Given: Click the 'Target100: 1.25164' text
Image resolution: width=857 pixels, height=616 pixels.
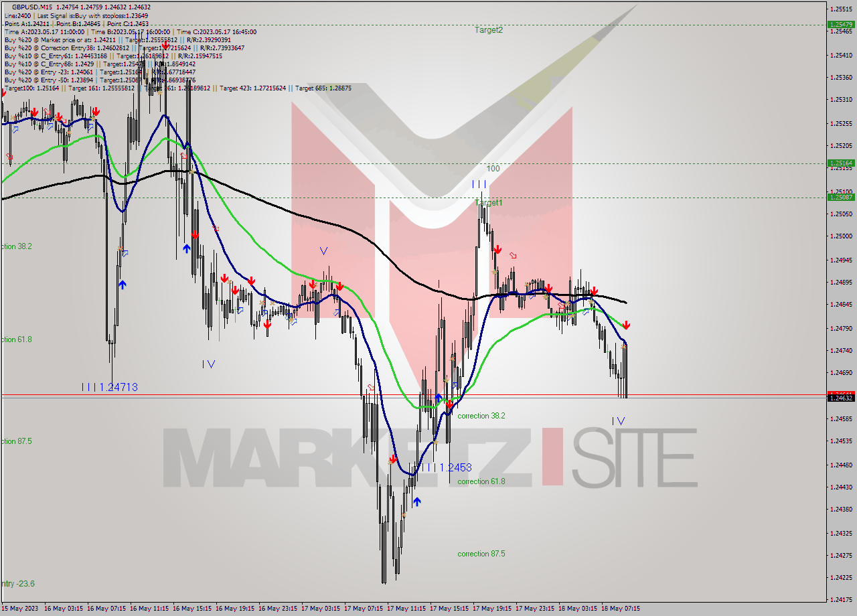Looking at the screenshot, I should pyautogui.click(x=31, y=88).
